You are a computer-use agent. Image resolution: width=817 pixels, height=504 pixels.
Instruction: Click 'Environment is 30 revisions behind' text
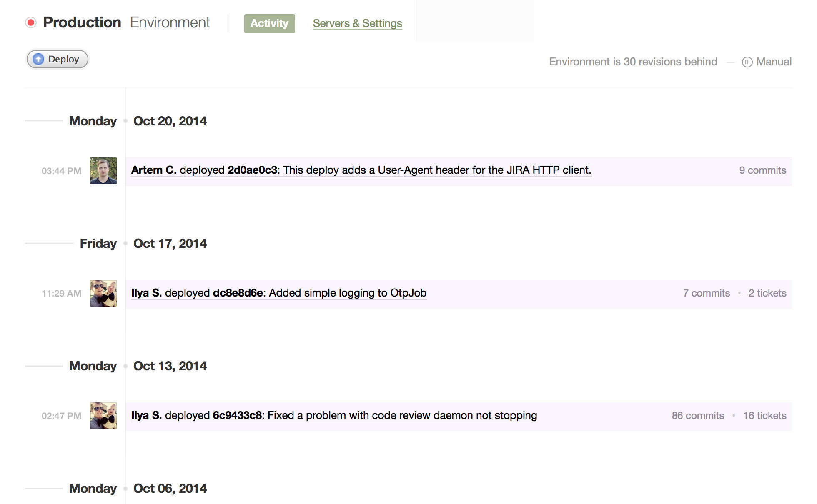tap(633, 62)
